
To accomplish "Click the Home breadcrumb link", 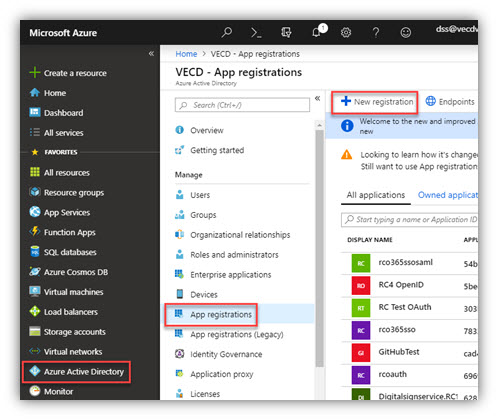I will 186,54.
